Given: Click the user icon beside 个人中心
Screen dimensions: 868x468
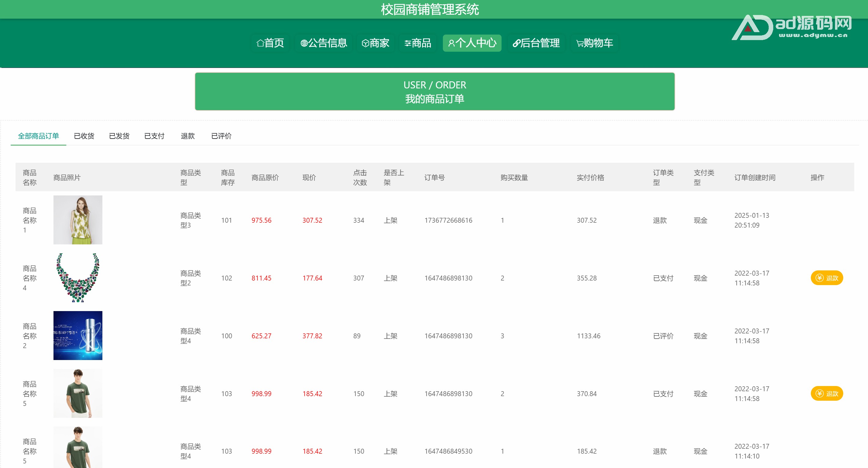Looking at the screenshot, I should 451,43.
